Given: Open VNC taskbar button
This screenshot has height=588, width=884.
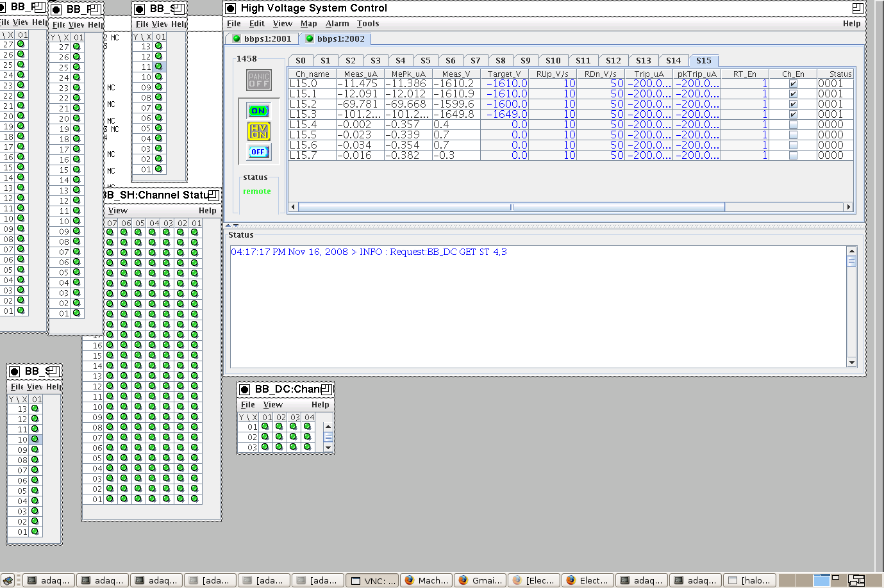Looking at the screenshot, I should point(372,580).
